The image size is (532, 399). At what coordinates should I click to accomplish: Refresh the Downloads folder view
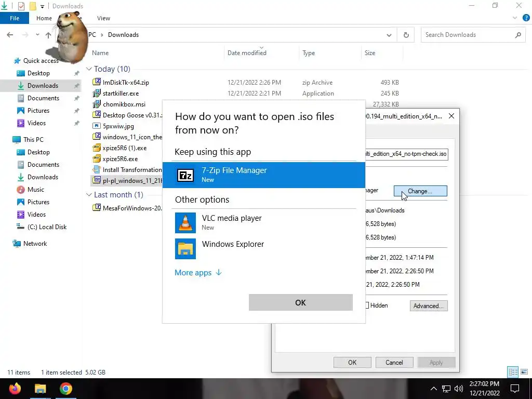click(406, 35)
